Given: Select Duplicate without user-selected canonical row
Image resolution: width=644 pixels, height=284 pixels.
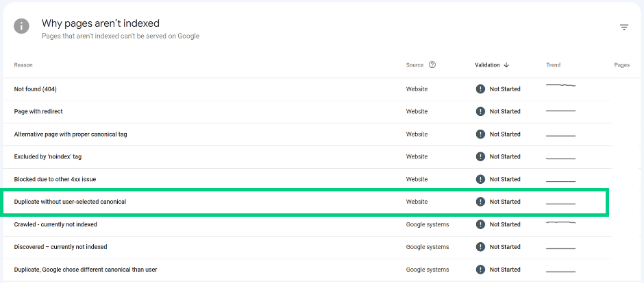Looking at the screenshot, I should [306, 202].
